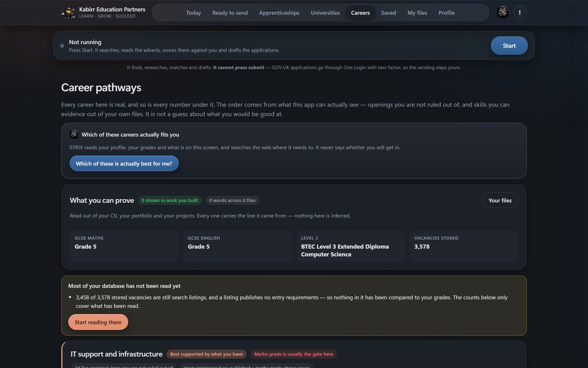Click the SYRIX icon beside careers heading
Viewport: 588px width, 368px height.
pos(74,135)
